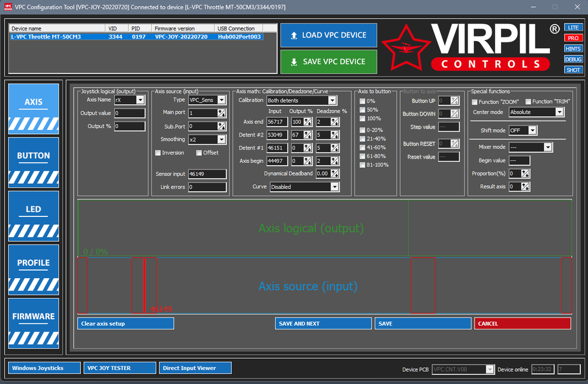Adjust Axis begin Deadzone stepper icon
The width and height of the screenshot is (588, 384).
click(335, 161)
